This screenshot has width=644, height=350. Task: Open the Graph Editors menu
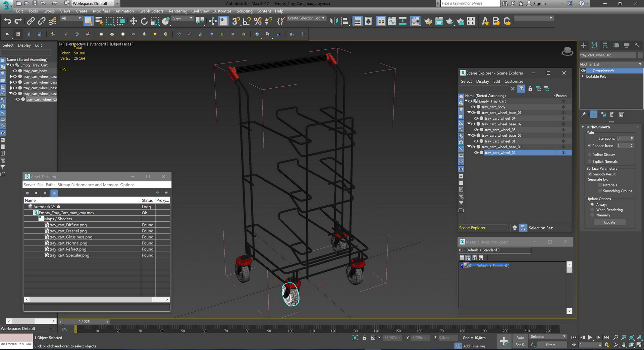151,11
